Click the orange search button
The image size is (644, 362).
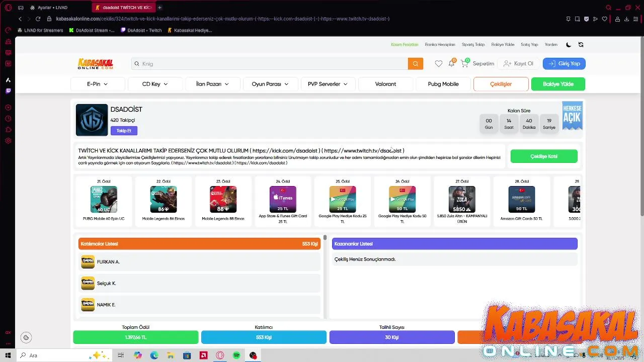416,64
